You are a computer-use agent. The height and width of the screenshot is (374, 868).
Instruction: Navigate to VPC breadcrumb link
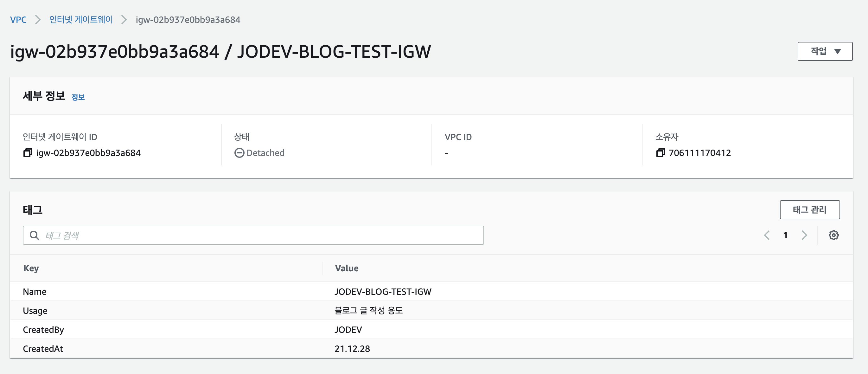click(18, 20)
